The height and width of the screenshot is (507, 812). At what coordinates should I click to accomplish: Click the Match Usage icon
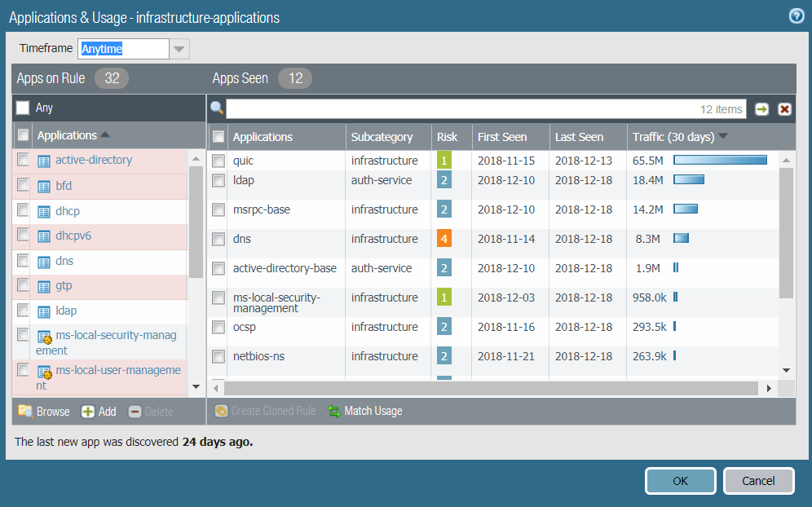(334, 411)
